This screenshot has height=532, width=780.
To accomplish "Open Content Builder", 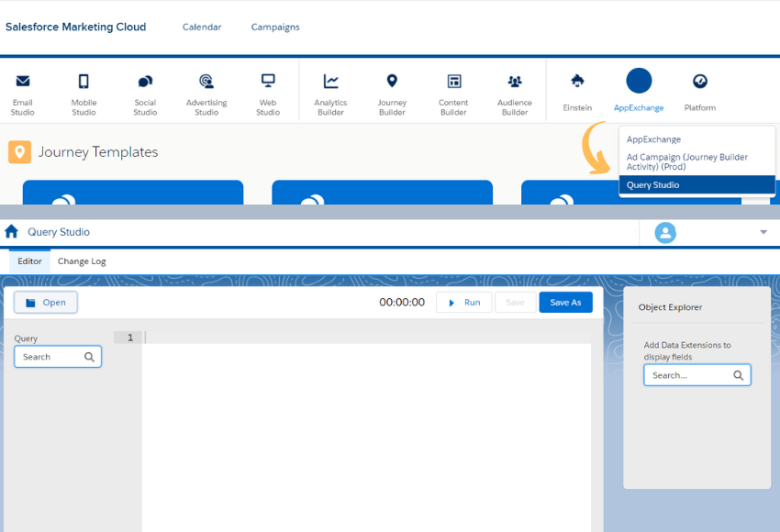I will coord(453,94).
